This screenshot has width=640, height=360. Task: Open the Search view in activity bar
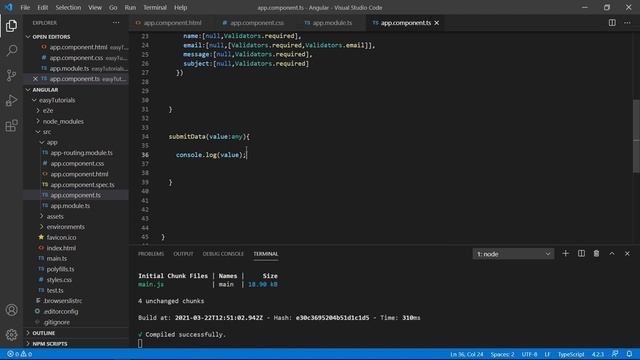point(11,51)
